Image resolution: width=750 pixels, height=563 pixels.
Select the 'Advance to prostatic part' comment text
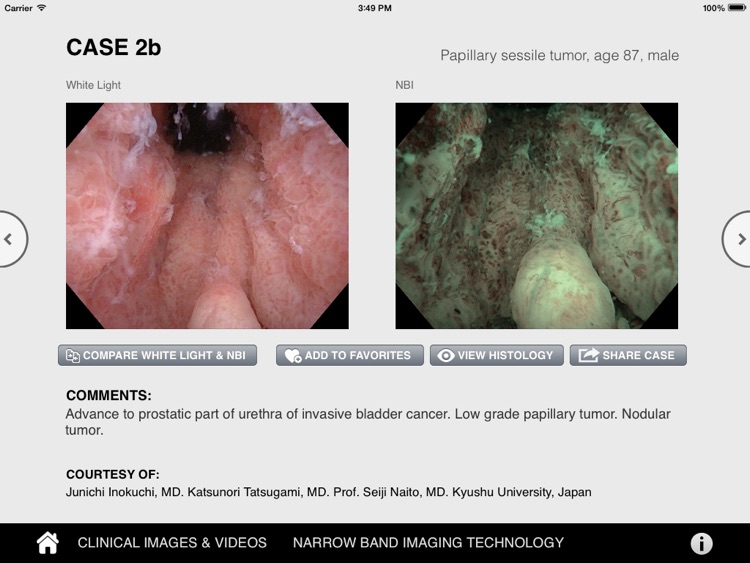pyautogui.click(x=368, y=422)
